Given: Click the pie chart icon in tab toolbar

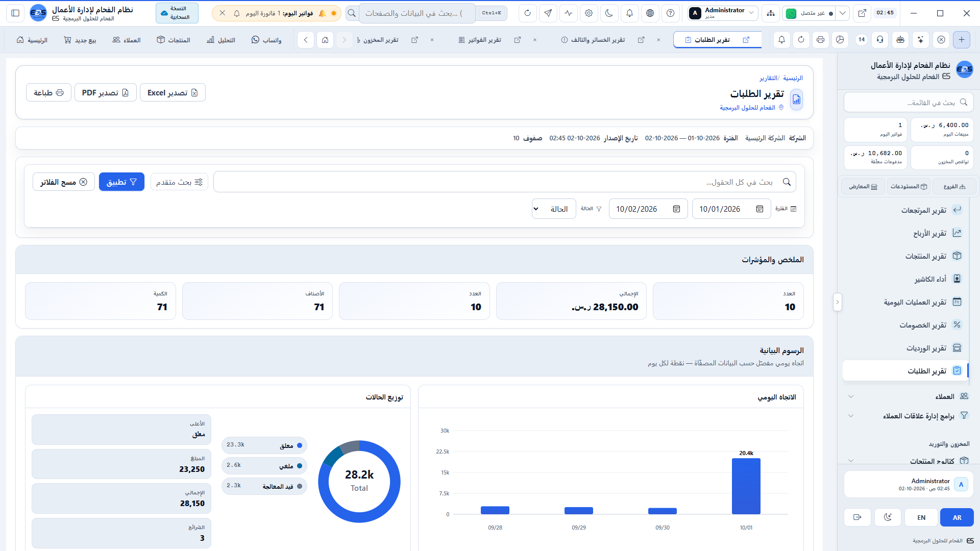Looking at the screenshot, I should tap(840, 40).
